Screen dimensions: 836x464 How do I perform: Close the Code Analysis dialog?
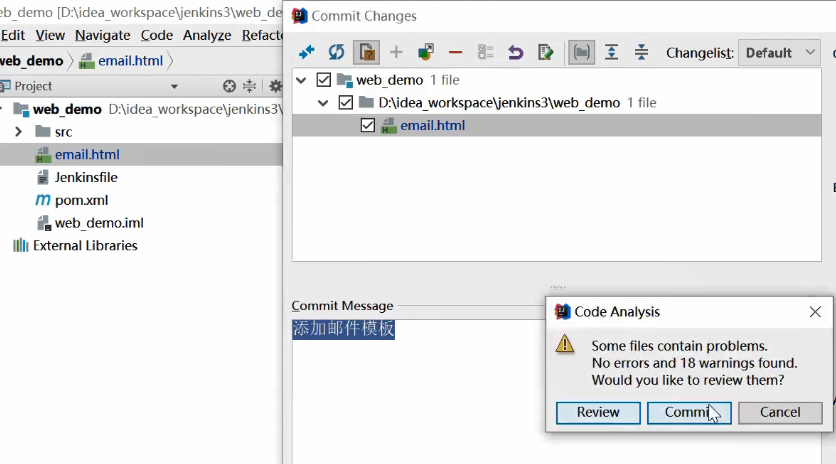(x=815, y=311)
